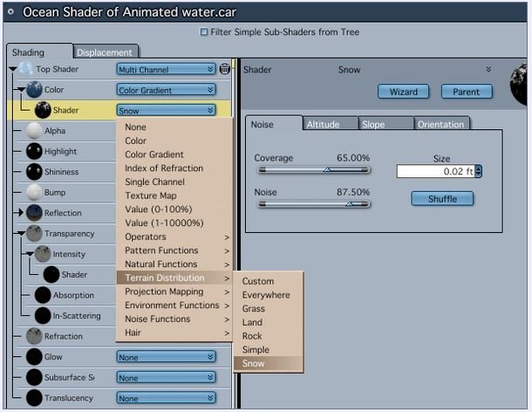Select the Refraction tree row label
Viewport: 532px width, 412px height.
click(64, 336)
